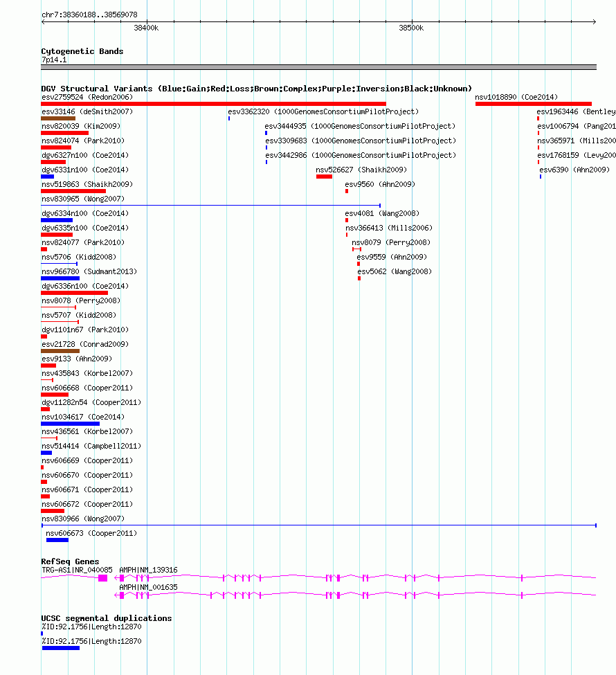Click the blue bar under nsv606673

click(x=57, y=540)
